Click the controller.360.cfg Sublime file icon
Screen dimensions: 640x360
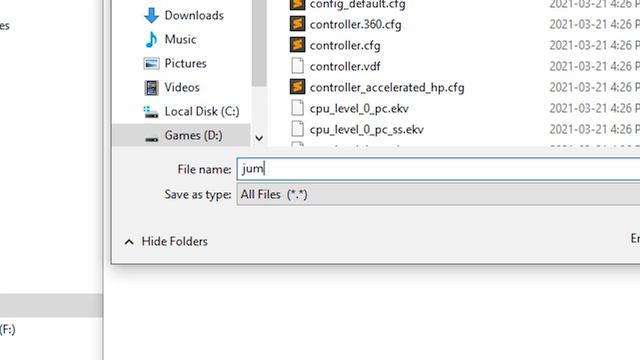pyautogui.click(x=298, y=24)
